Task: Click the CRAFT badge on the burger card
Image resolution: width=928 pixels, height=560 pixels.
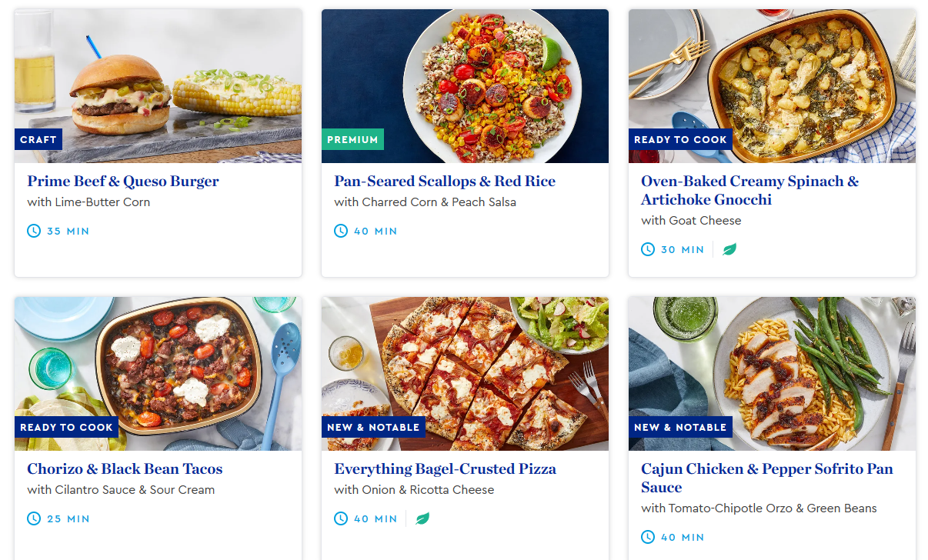Action: point(38,139)
